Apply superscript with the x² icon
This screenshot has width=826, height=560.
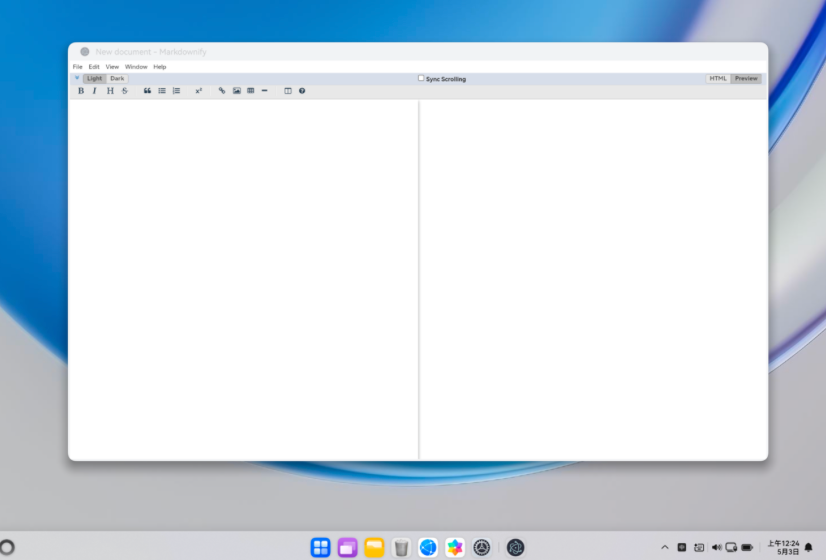[x=199, y=91]
